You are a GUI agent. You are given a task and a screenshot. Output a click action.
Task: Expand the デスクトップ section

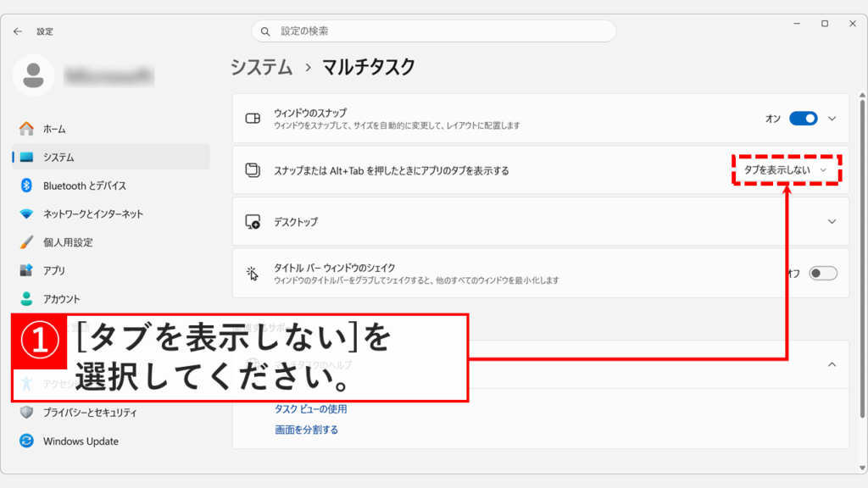(x=832, y=222)
